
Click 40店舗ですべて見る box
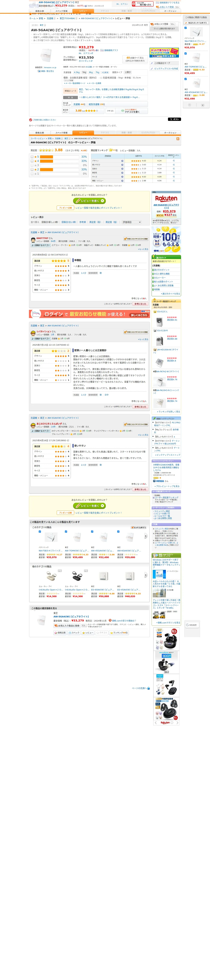pos(135,59)
